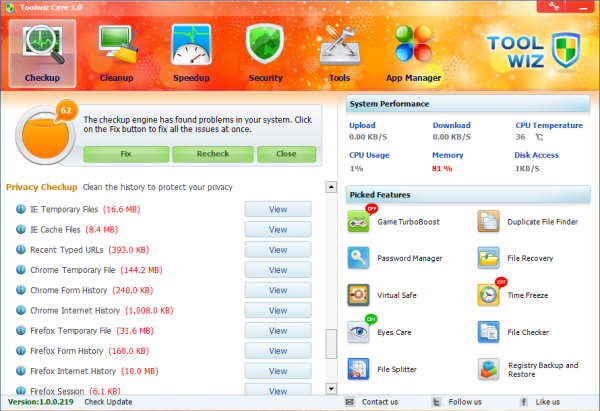This screenshot has height=411, width=600.
Task: Click the wrench settings icon in title bar
Action: coord(554,6)
